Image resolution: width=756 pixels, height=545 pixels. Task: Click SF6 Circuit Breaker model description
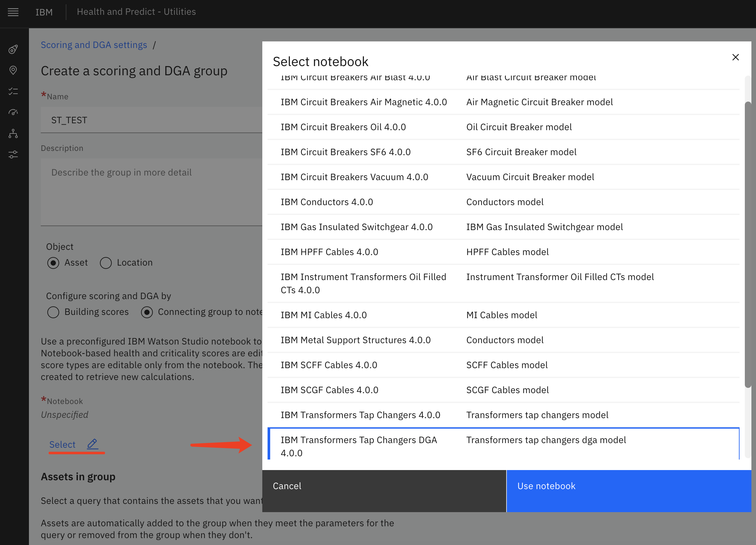click(521, 152)
